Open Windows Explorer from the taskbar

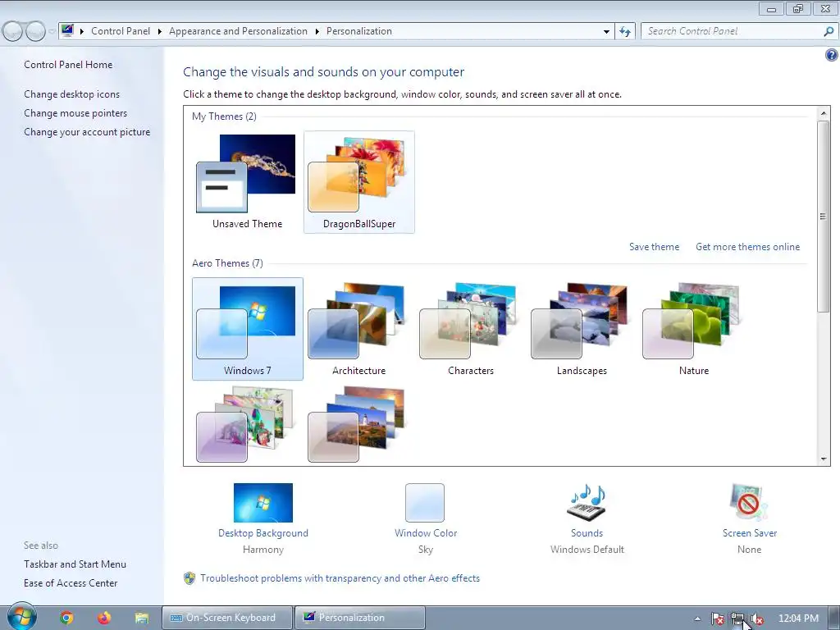pos(141,618)
